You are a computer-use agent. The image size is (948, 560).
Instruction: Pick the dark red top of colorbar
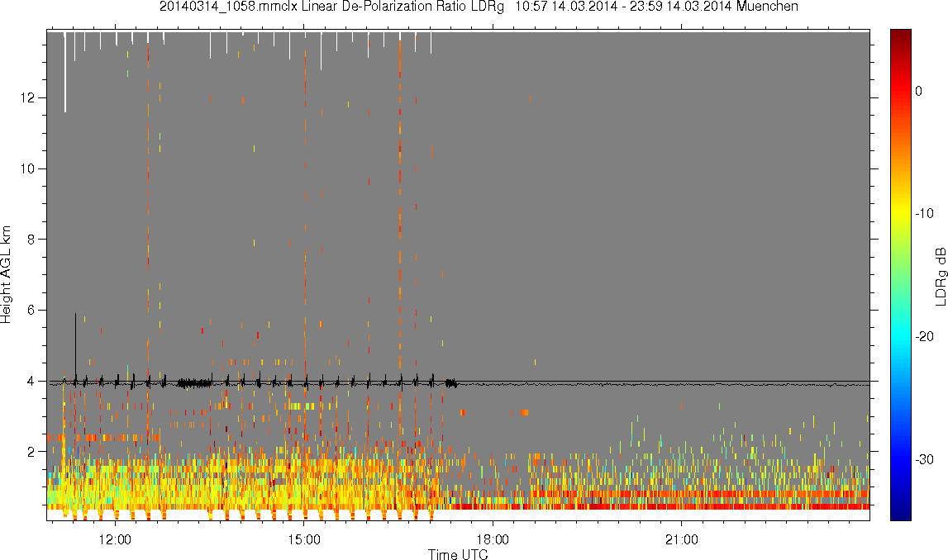click(900, 36)
